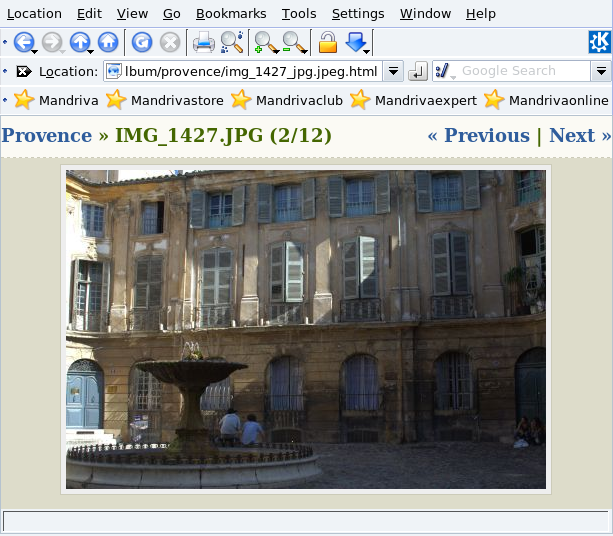Click the Zoom Out magnifier icon

(293, 42)
